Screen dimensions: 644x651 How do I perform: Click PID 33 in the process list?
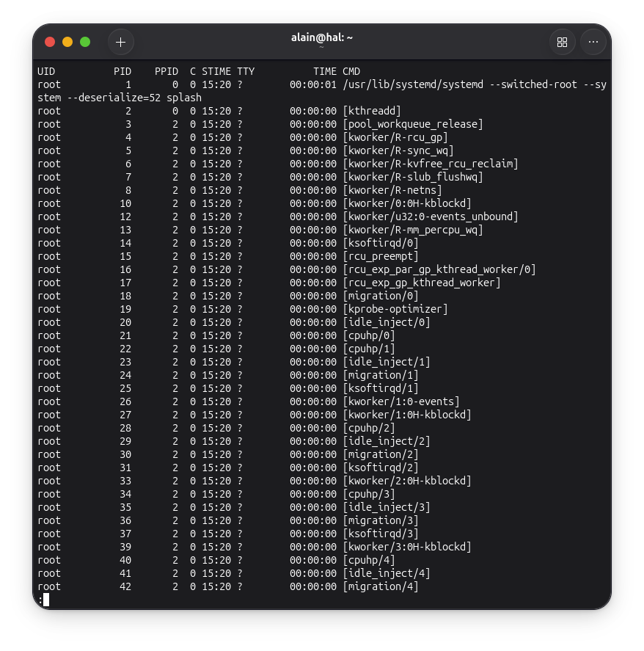tap(125, 481)
